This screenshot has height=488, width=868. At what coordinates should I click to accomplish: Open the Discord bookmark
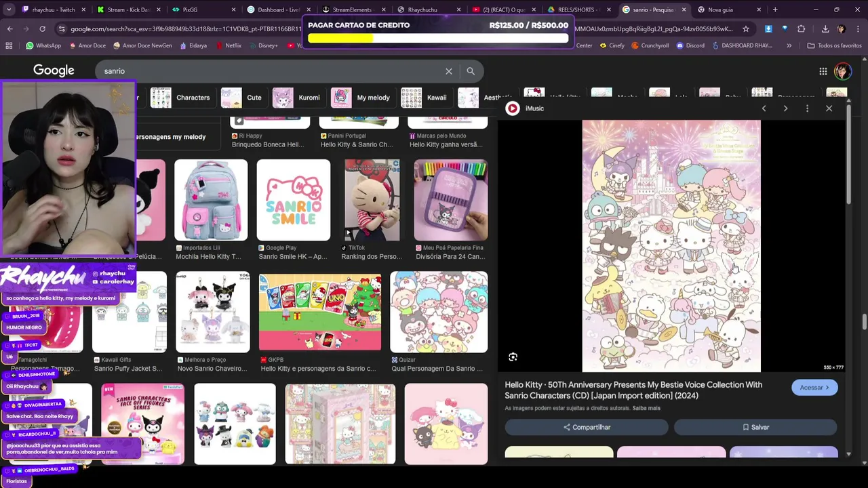(690, 45)
